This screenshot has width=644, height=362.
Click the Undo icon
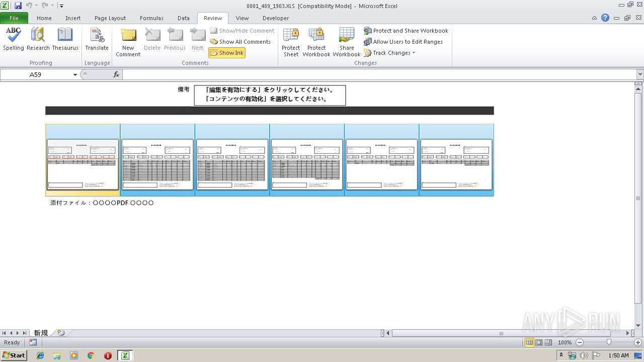[x=29, y=6]
